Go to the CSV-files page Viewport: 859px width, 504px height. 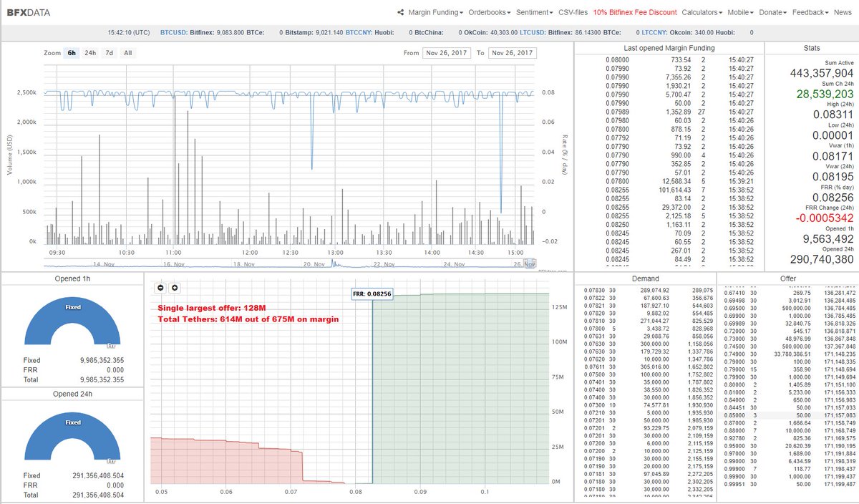point(573,13)
